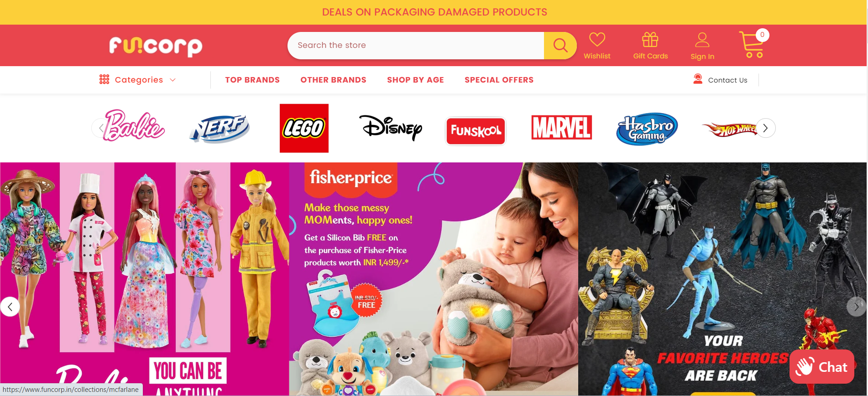Open the TOP BRANDS menu
Screen dimensions: 868x396
(252, 80)
